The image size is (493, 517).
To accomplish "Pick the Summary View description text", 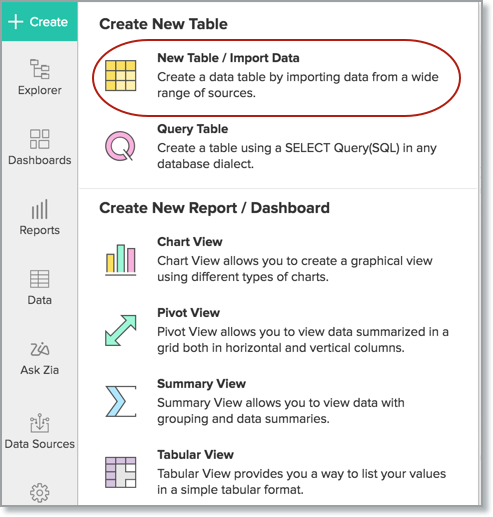I will (x=281, y=411).
